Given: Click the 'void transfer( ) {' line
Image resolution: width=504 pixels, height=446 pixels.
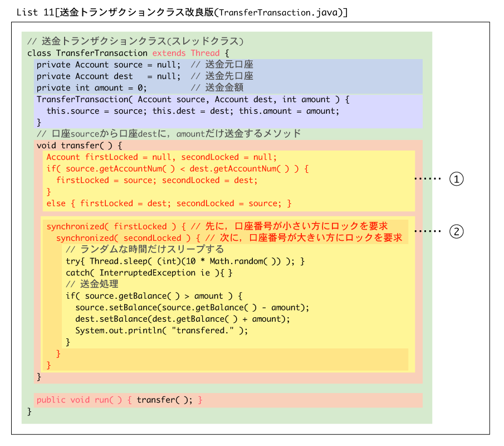Looking at the screenshot, I should coord(80,146).
